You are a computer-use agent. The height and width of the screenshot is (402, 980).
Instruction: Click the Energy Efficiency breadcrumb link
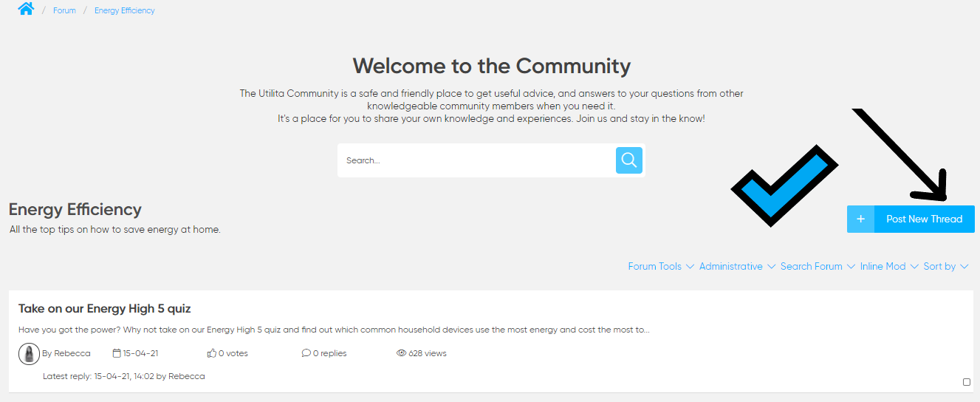click(x=124, y=11)
